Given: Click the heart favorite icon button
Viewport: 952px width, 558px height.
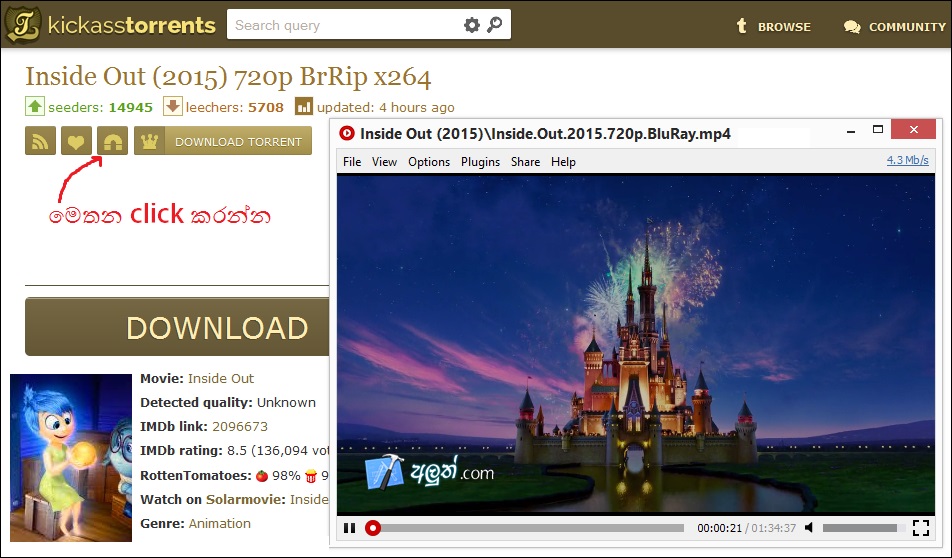Looking at the screenshot, I should [x=76, y=141].
